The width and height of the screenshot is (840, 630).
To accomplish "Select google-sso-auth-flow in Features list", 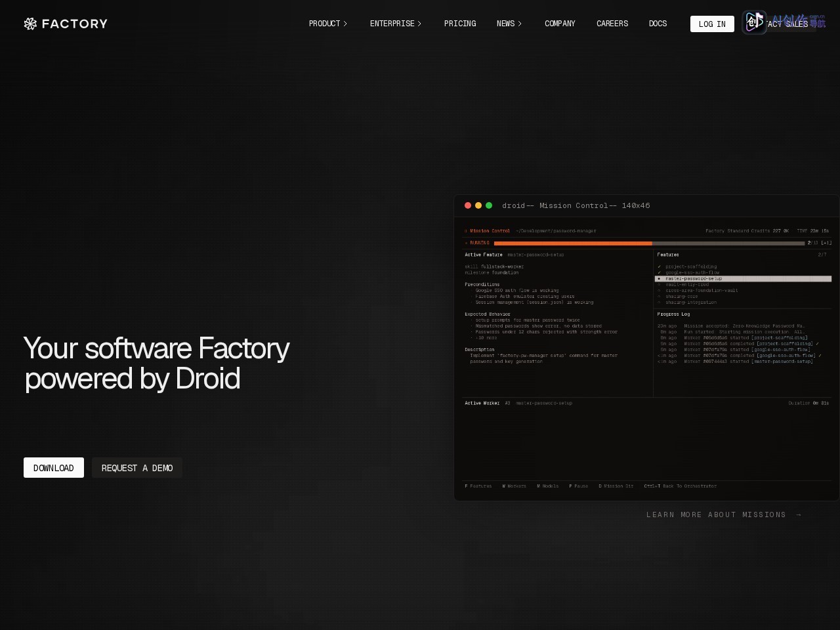I will click(x=692, y=272).
